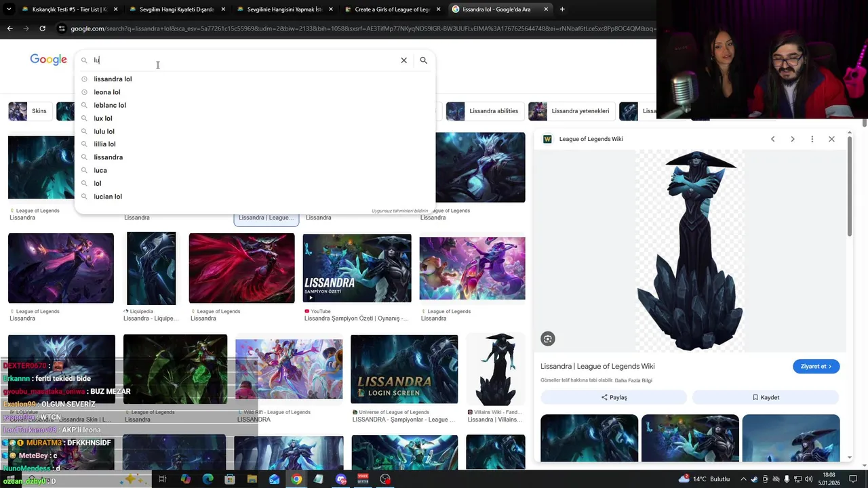
Task: Open "Daha Fazla Bilgi" link
Action: [x=633, y=381]
